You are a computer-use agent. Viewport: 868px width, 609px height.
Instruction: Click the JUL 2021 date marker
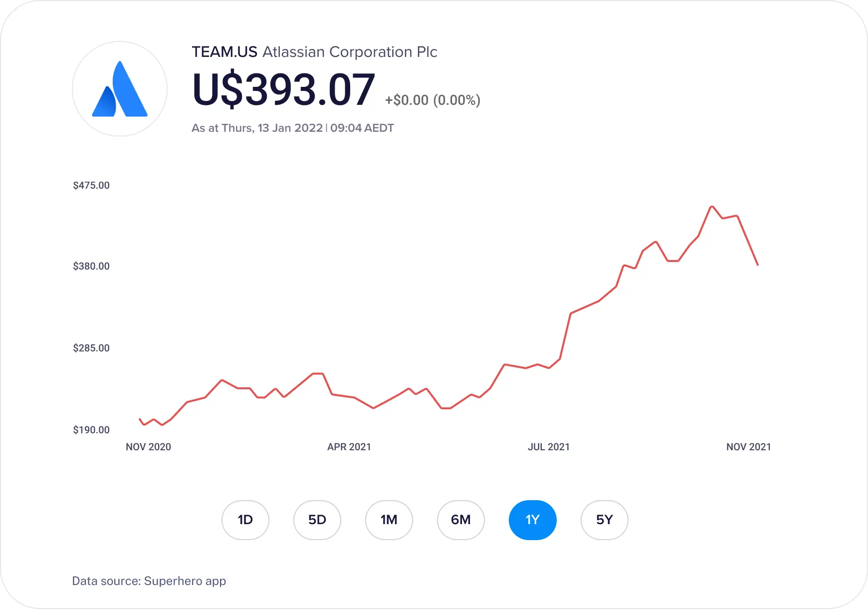click(x=549, y=447)
